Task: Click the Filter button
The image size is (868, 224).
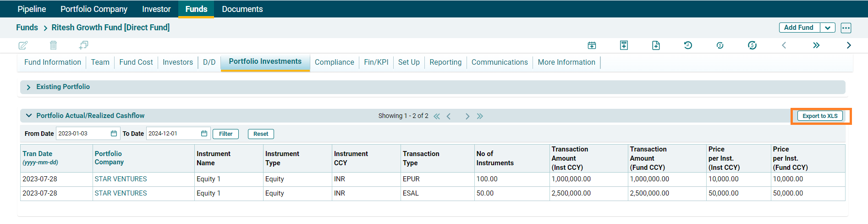Action: click(225, 134)
